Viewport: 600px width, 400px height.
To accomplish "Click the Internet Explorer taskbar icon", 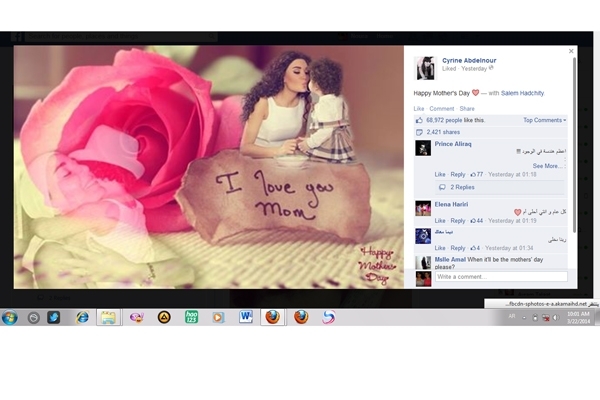I will [82, 317].
